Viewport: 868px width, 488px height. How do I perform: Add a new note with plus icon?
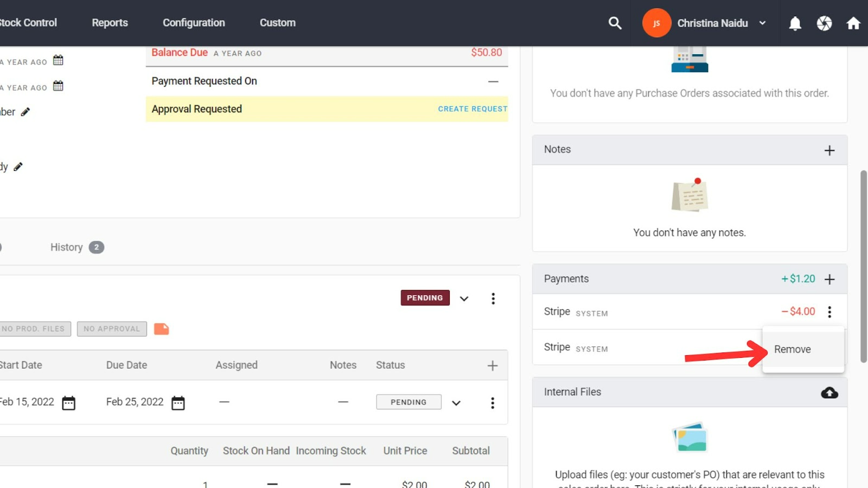[829, 150]
